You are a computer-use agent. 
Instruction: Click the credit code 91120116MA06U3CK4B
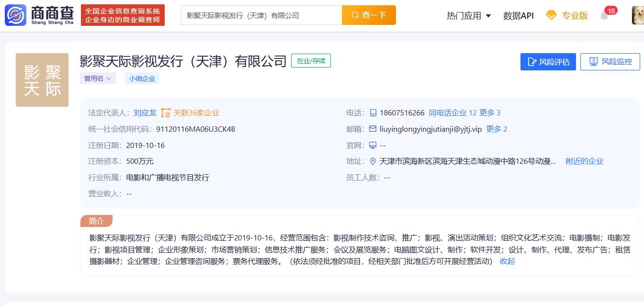coord(196,129)
